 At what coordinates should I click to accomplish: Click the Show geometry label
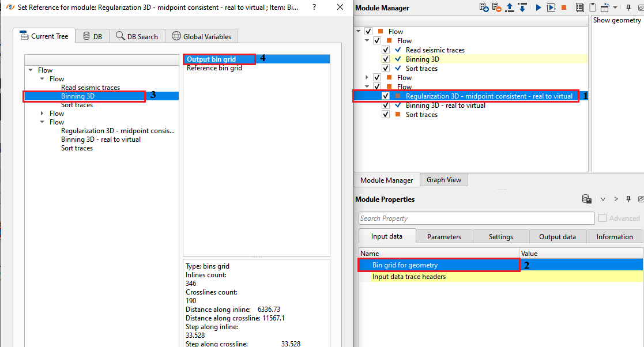[617, 20]
